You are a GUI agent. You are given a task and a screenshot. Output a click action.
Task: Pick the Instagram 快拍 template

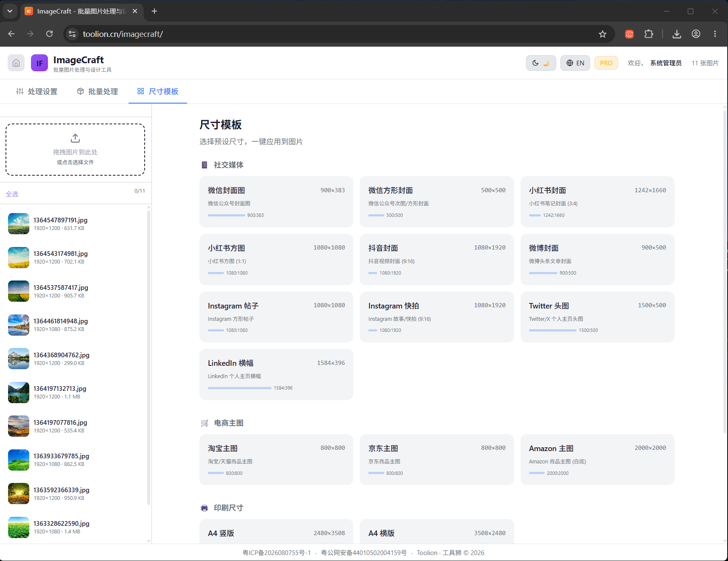(x=437, y=317)
